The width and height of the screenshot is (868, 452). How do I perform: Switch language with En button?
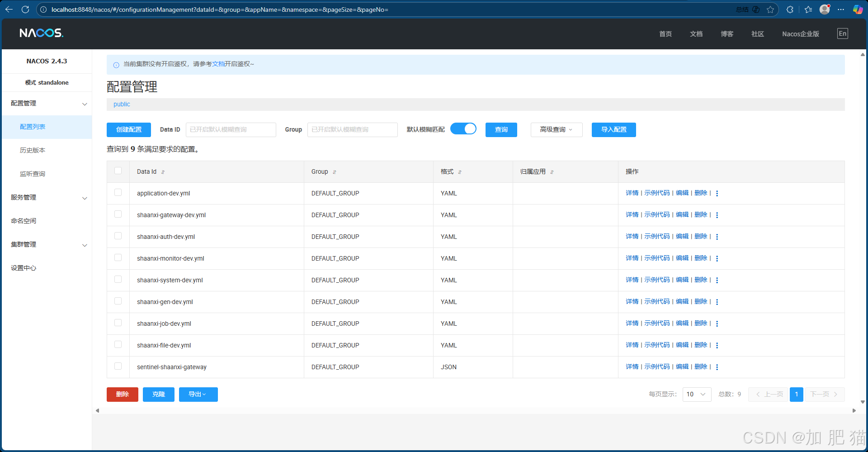[x=842, y=33]
